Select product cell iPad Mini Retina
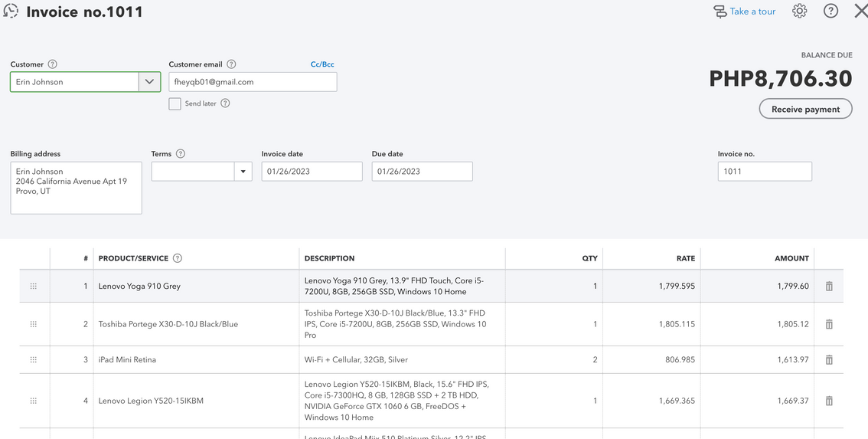This screenshot has height=439, width=868. coord(196,360)
